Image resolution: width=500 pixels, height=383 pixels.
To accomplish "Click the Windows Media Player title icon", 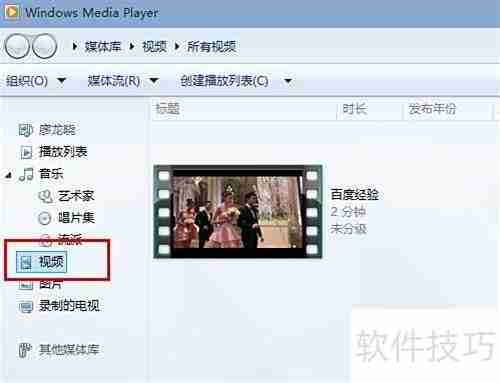I will [x=12, y=12].
